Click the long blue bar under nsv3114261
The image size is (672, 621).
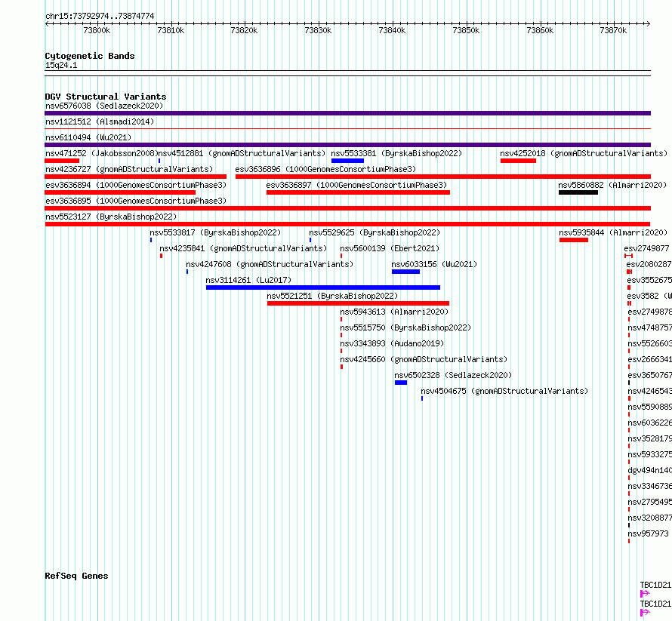pyautogui.click(x=323, y=287)
